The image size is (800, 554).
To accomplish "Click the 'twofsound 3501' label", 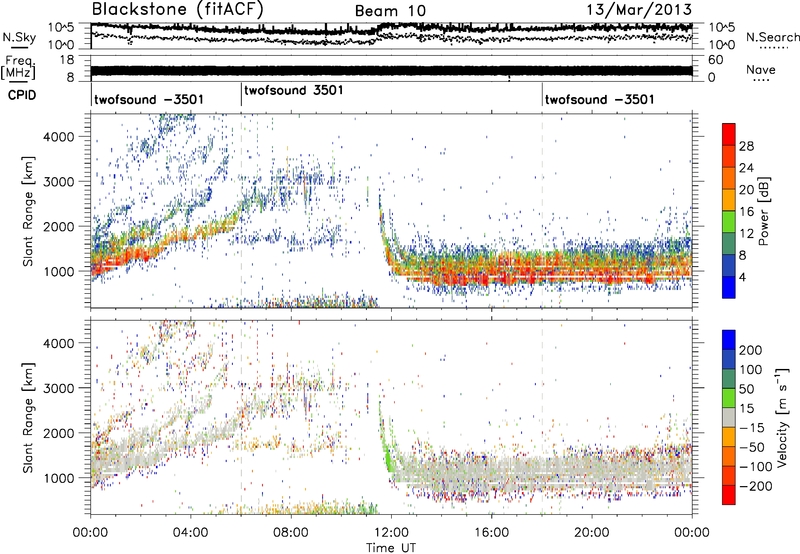I will coord(294,91).
